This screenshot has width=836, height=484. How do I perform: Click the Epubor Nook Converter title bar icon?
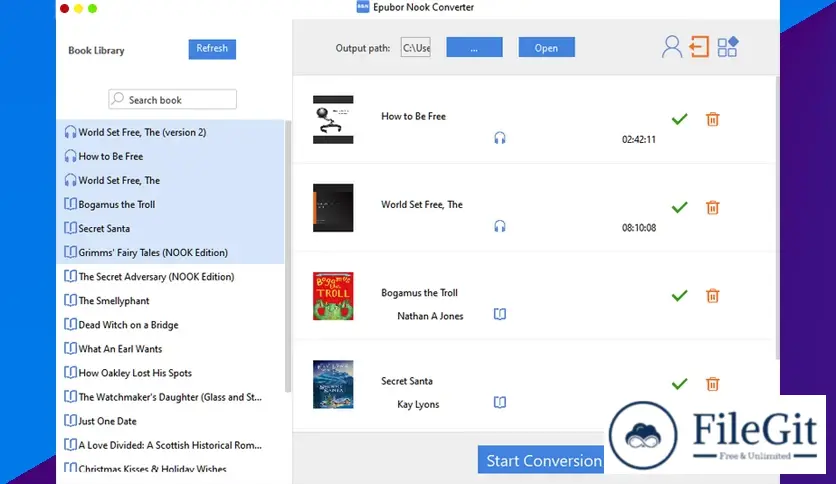(363, 7)
